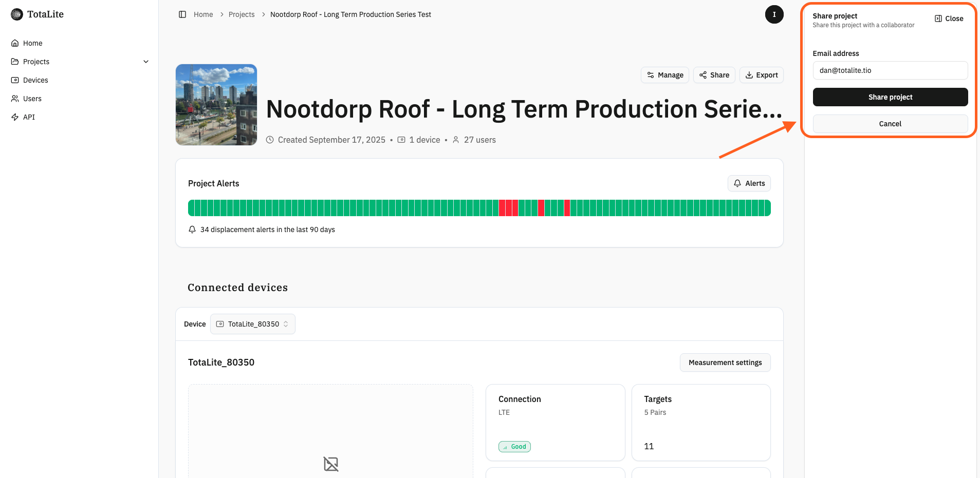The image size is (980, 478).
Task: Go to Home in sidebar
Action: [32, 43]
